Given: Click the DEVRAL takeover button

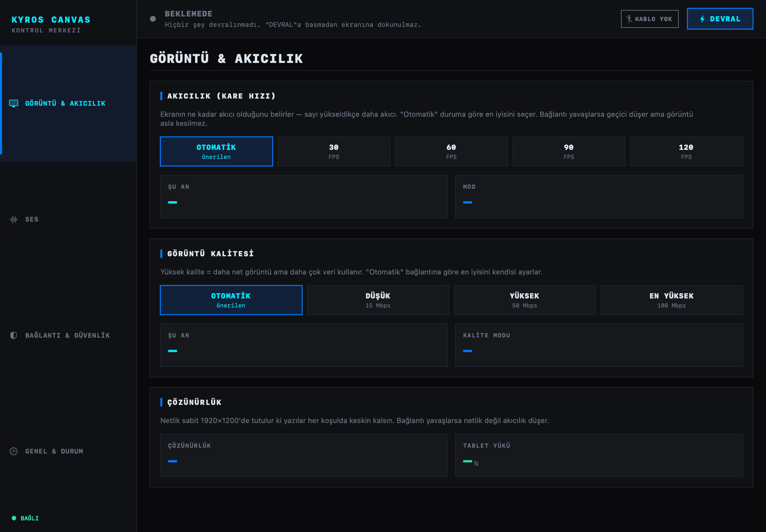Looking at the screenshot, I should coord(720,19).
